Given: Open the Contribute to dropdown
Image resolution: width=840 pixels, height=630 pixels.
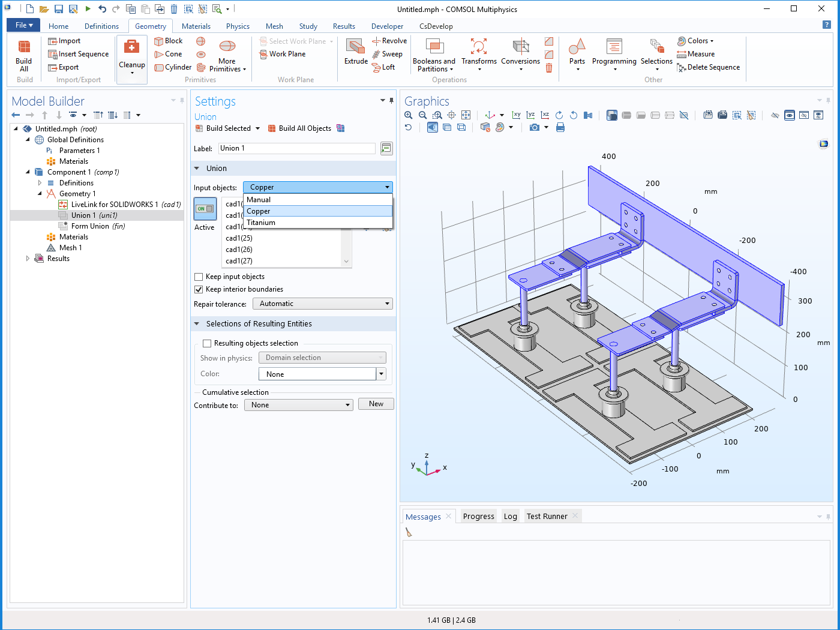Looking at the screenshot, I should click(299, 405).
